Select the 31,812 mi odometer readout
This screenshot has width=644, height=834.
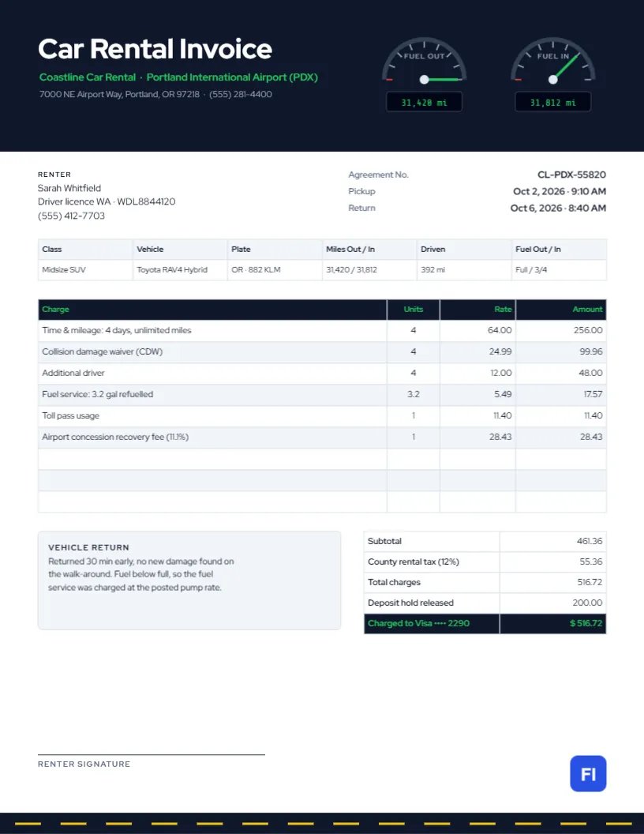(553, 103)
